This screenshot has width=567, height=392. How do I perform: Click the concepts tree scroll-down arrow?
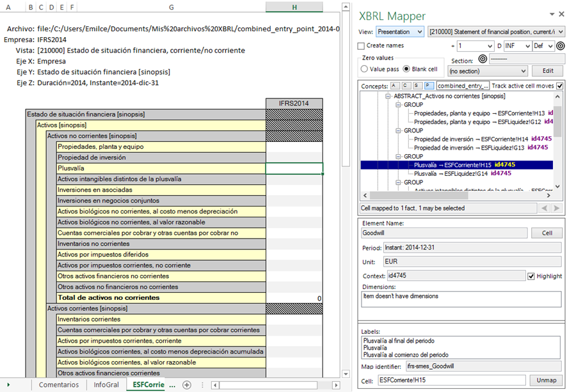(x=557, y=187)
